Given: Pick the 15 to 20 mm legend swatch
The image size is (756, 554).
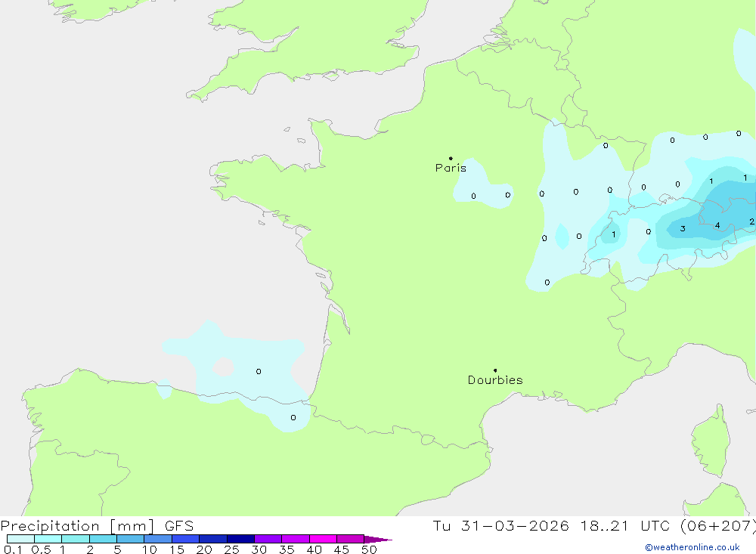Looking at the screenshot, I should [x=186, y=539].
